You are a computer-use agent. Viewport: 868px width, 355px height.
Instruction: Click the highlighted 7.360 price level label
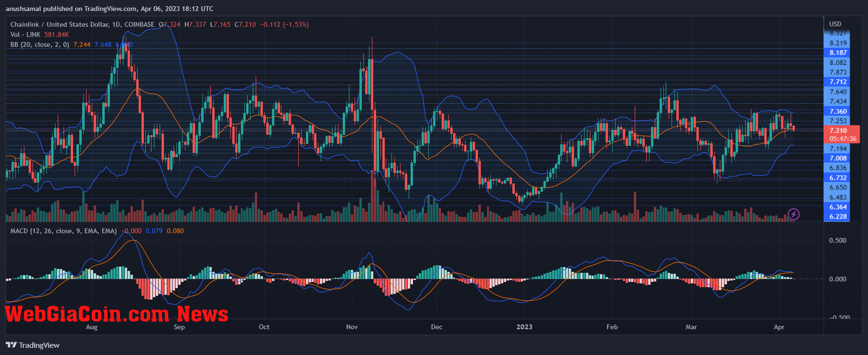(x=838, y=111)
